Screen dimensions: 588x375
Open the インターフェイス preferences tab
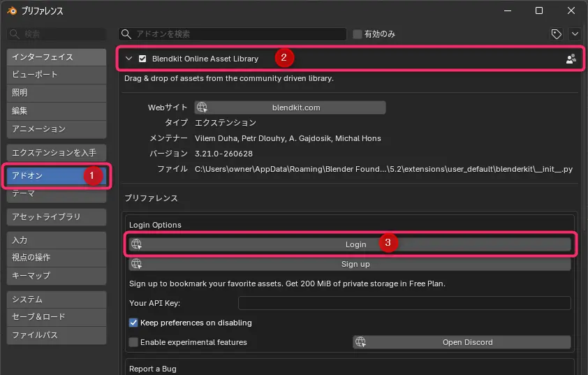(x=57, y=57)
